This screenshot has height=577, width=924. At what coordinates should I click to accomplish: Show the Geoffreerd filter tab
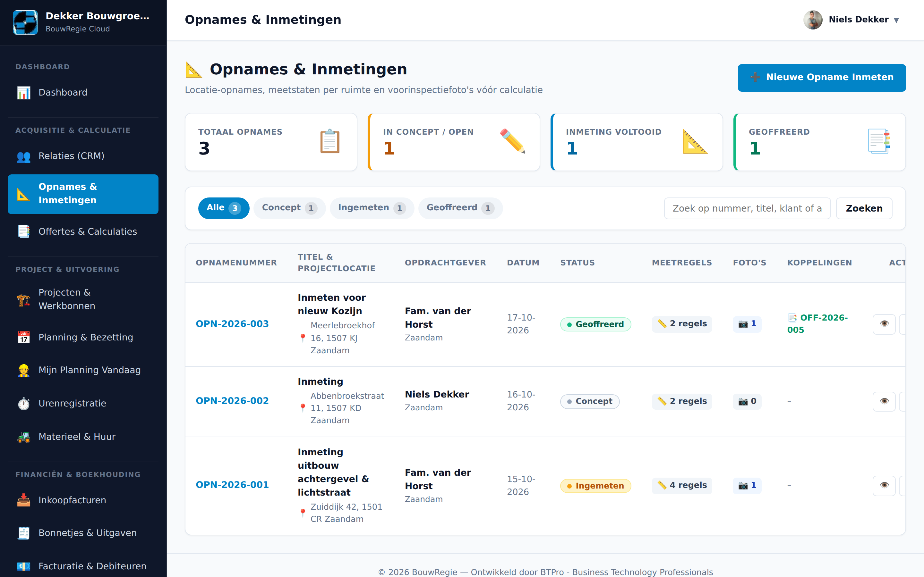point(460,208)
